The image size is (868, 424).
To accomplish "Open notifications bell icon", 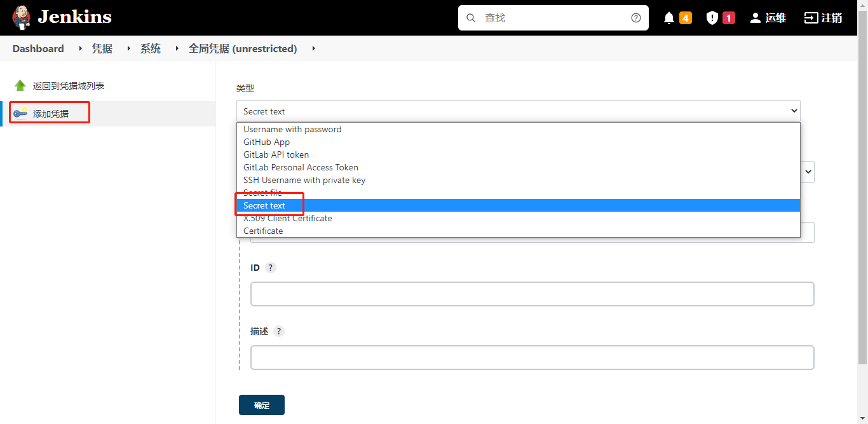I will click(669, 18).
